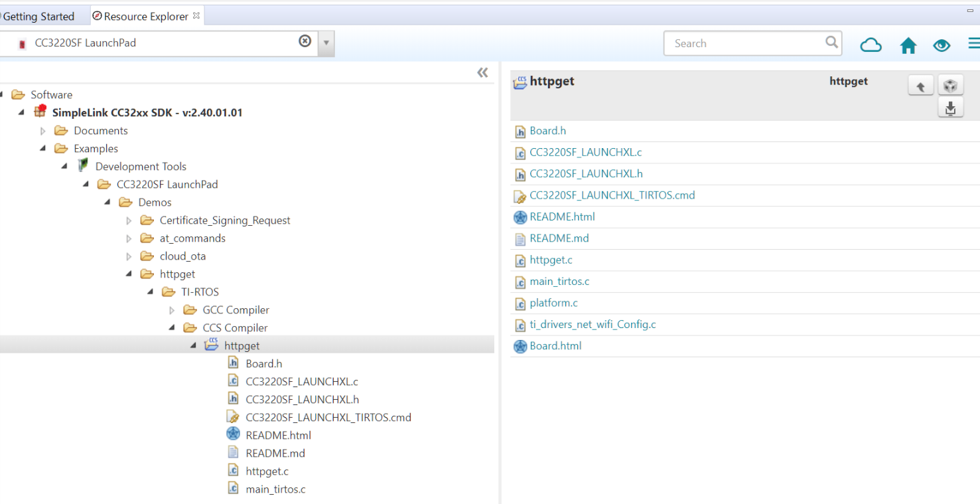Expand the GCC Compiler folder

pyautogui.click(x=173, y=310)
